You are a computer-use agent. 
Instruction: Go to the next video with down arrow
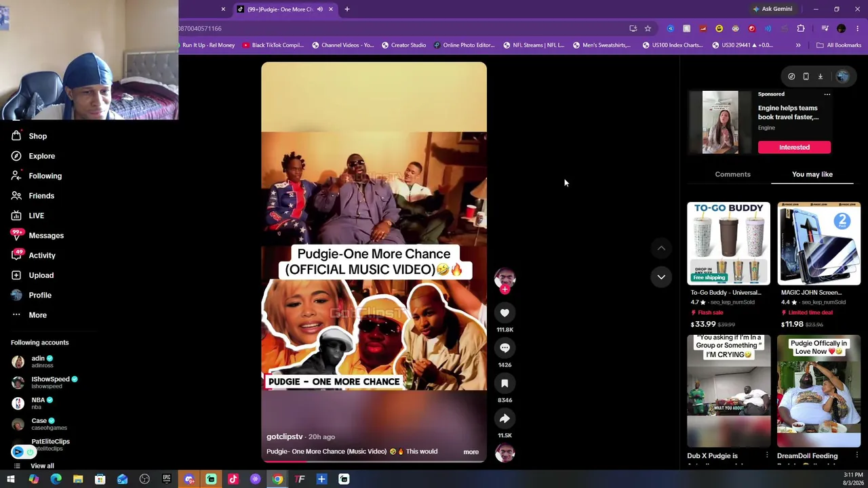coord(661,277)
